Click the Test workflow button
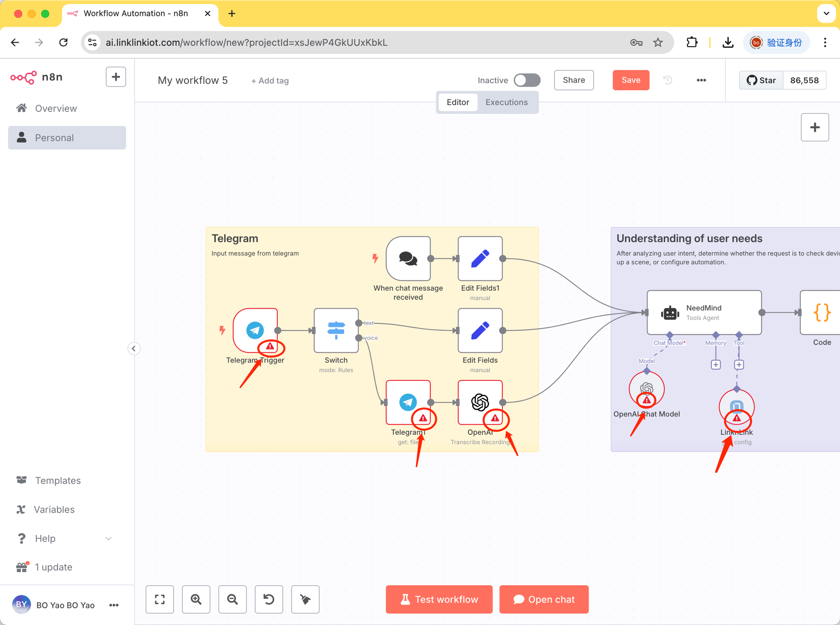The image size is (840, 625). [439, 599]
